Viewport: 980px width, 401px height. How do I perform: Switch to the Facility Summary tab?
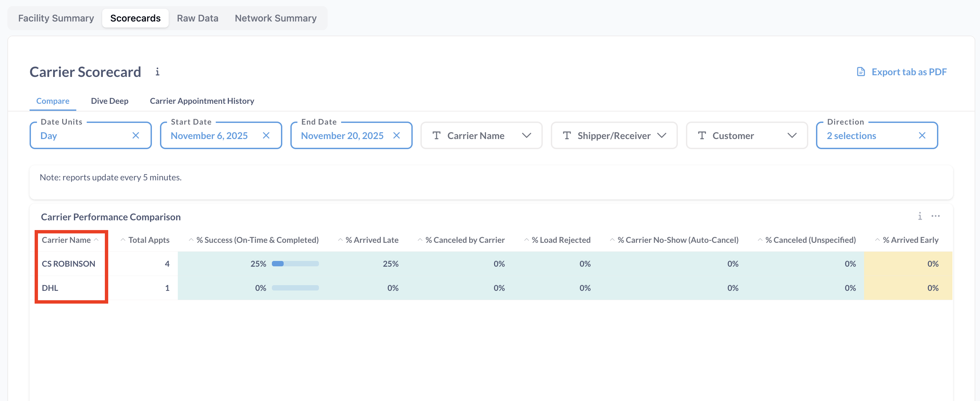[56, 18]
